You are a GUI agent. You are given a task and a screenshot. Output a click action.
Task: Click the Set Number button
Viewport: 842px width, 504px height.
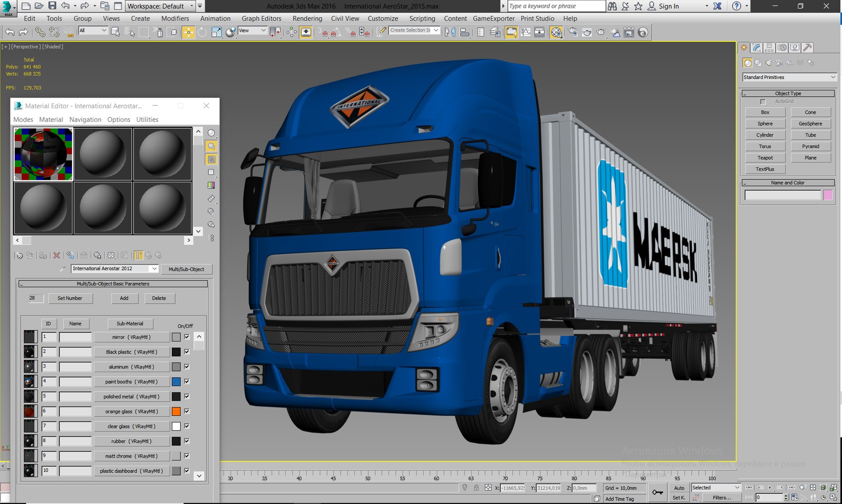(x=70, y=298)
